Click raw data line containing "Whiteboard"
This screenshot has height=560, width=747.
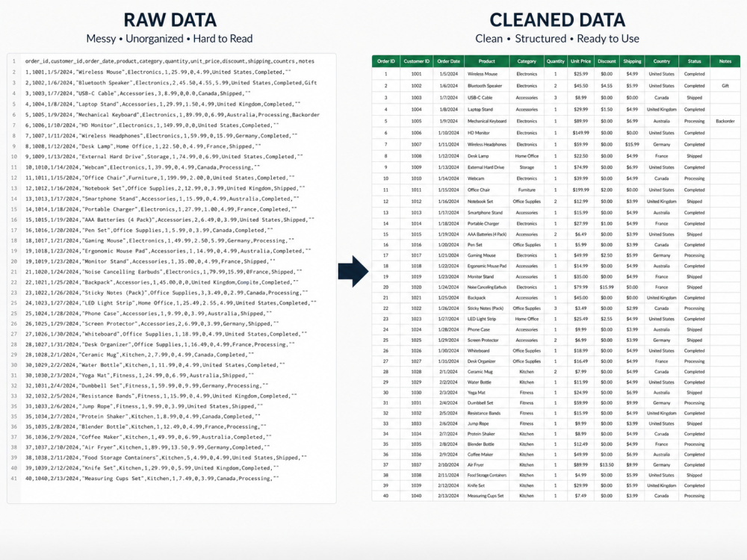(x=166, y=334)
